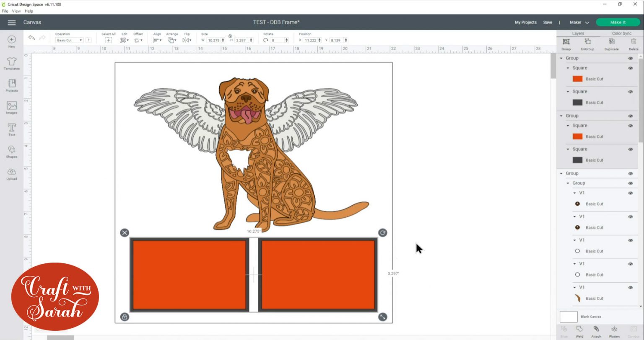Open the Images library
Screen dimensions: 644x340
click(12, 108)
